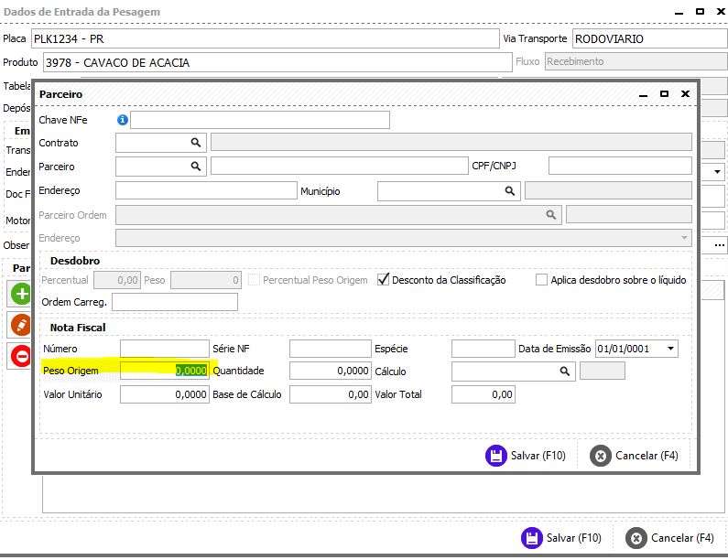Click Salvar (F10) in Parceiro dialog
The height and width of the screenshot is (560, 728).
click(526, 456)
